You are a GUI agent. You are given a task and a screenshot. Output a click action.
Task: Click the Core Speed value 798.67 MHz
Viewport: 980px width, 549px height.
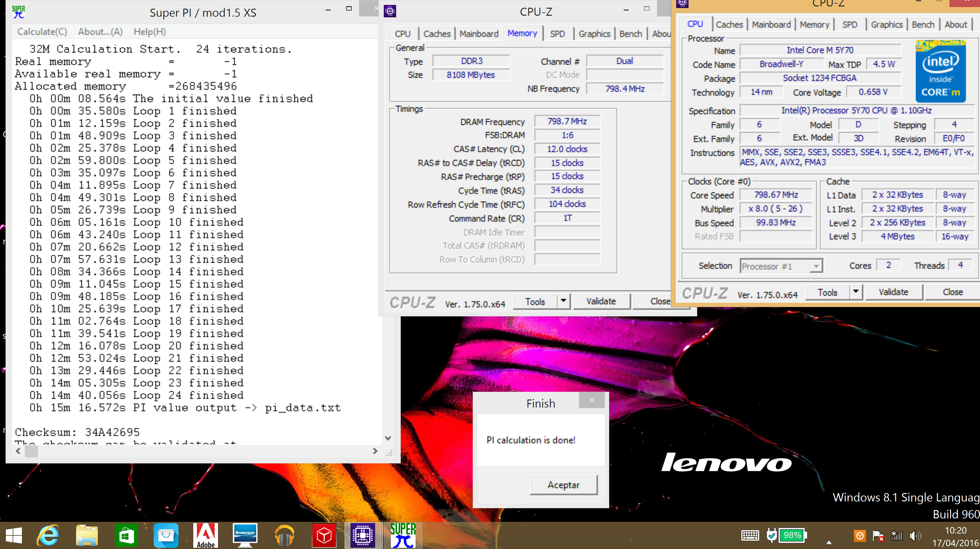click(776, 195)
